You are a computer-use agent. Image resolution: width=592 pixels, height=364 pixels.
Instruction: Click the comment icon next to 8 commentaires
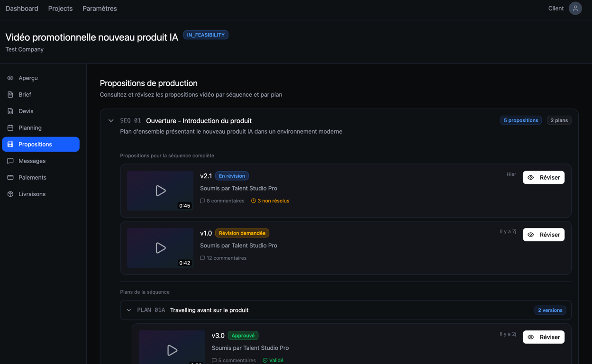[x=202, y=201]
